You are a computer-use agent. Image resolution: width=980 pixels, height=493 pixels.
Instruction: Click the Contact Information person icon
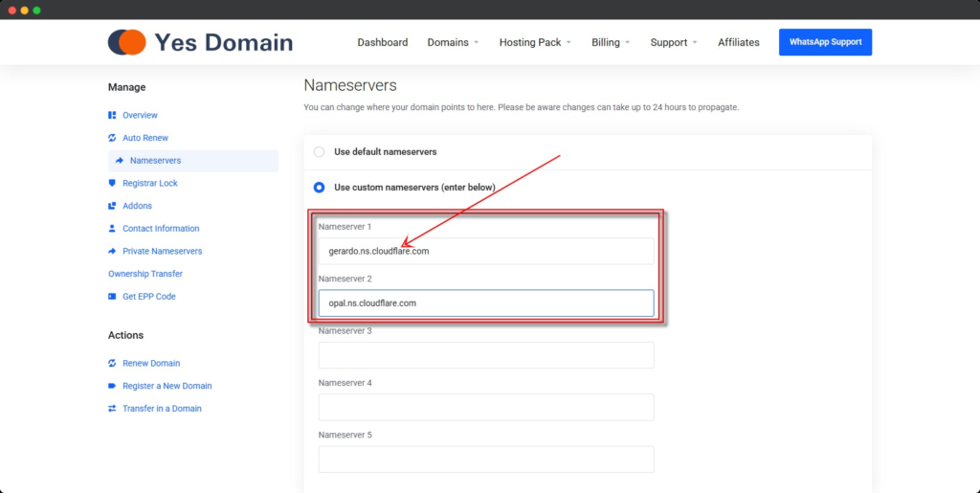(x=112, y=229)
